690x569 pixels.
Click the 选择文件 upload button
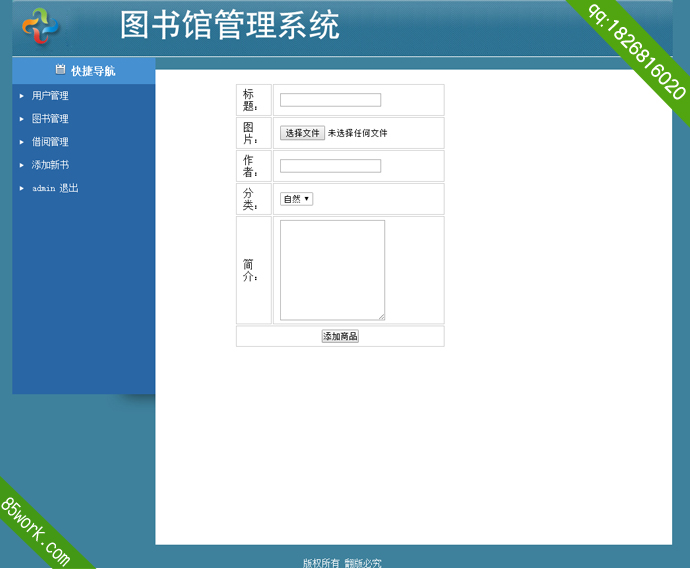302,133
